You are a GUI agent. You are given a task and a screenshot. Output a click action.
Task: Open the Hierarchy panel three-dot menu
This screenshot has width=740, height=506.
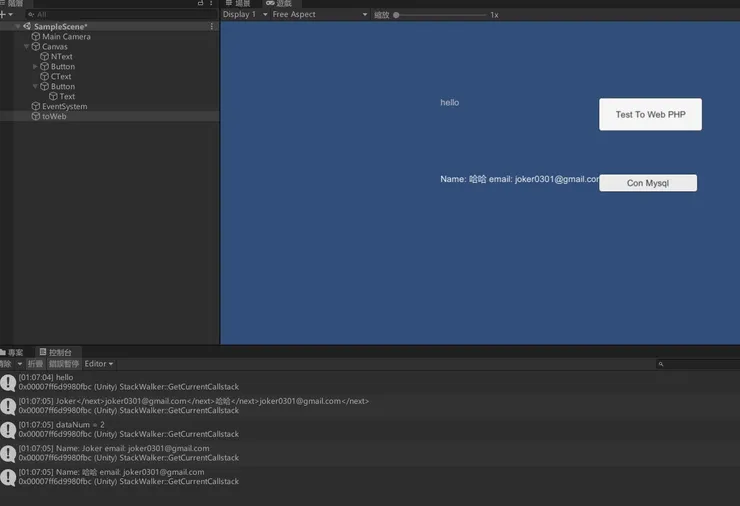(x=211, y=3)
